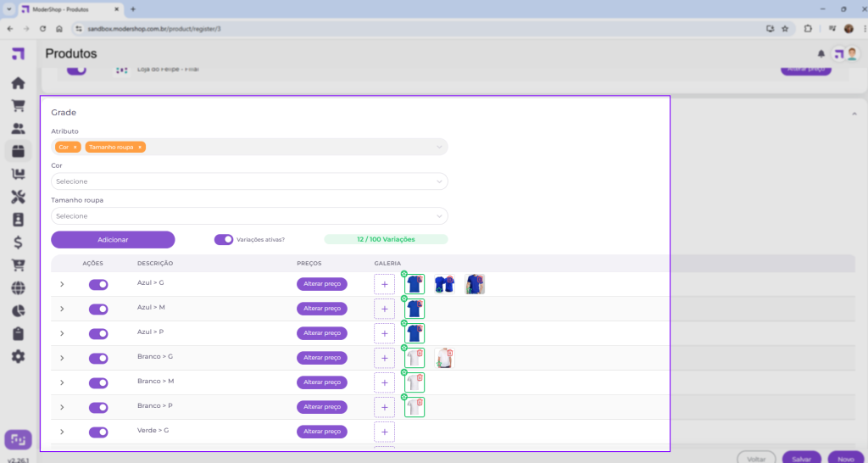
Task: Open the Tamanho roupa dropdown
Action: (x=249, y=216)
